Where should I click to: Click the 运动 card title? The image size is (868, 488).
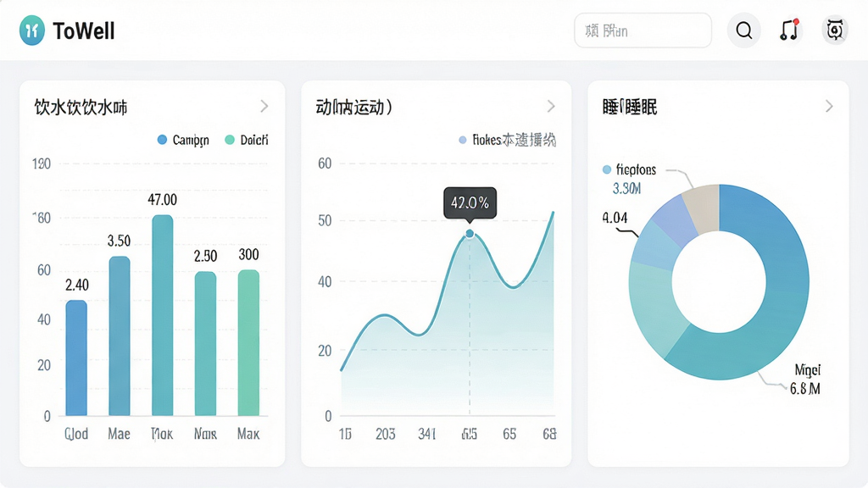tap(354, 107)
